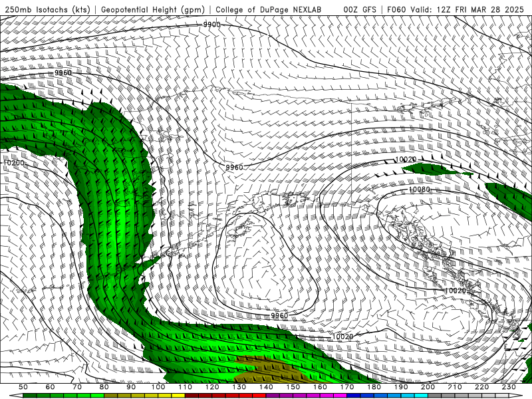Select the bright yellow color bar segment before 110
Screen dimensions: 532x399
tap(178, 396)
